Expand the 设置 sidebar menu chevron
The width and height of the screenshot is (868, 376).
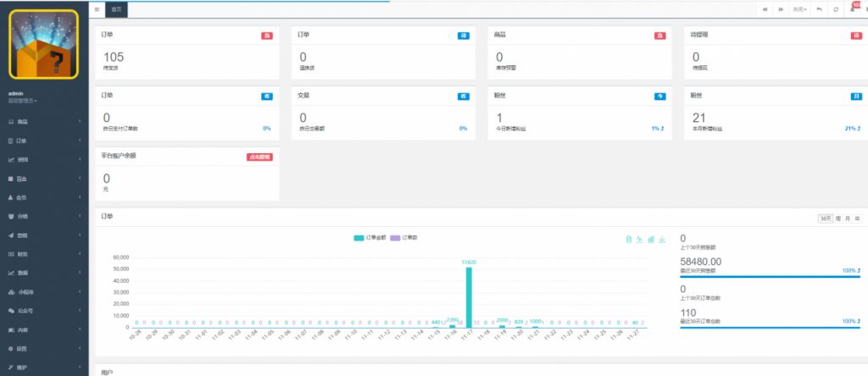pyautogui.click(x=80, y=349)
